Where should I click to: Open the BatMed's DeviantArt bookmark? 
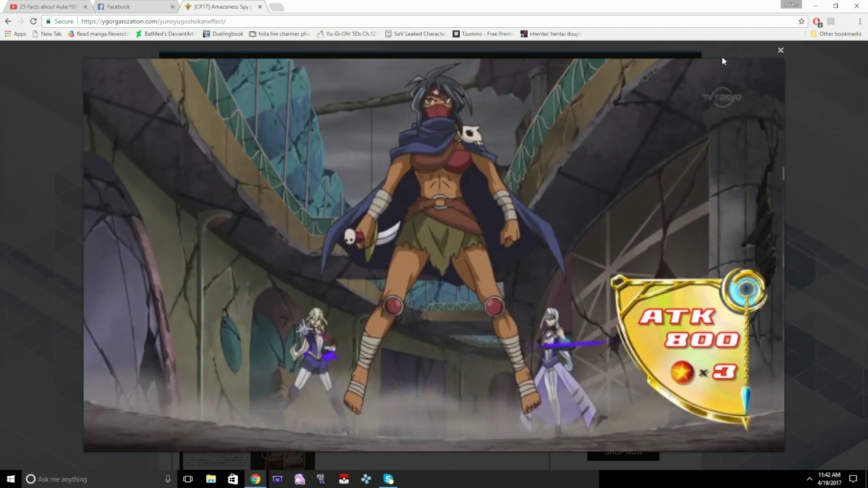pyautogui.click(x=165, y=34)
